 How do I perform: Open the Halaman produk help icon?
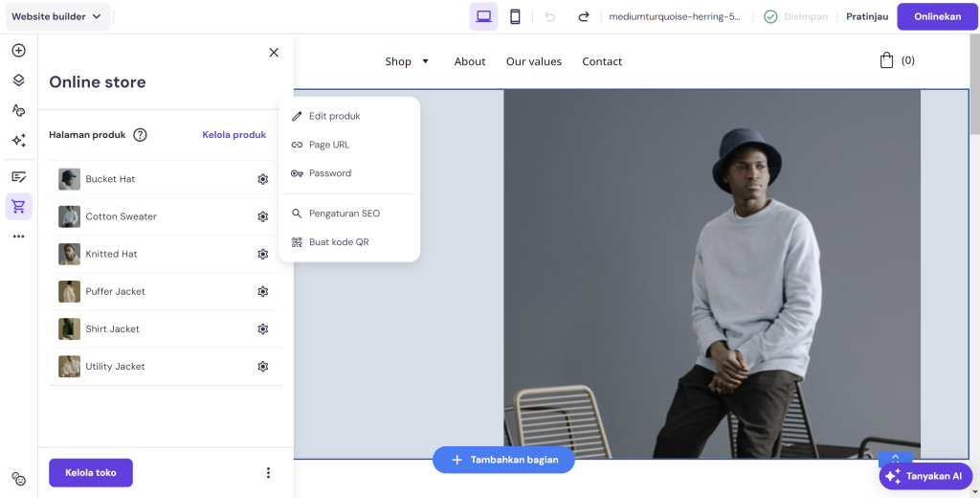[140, 134]
